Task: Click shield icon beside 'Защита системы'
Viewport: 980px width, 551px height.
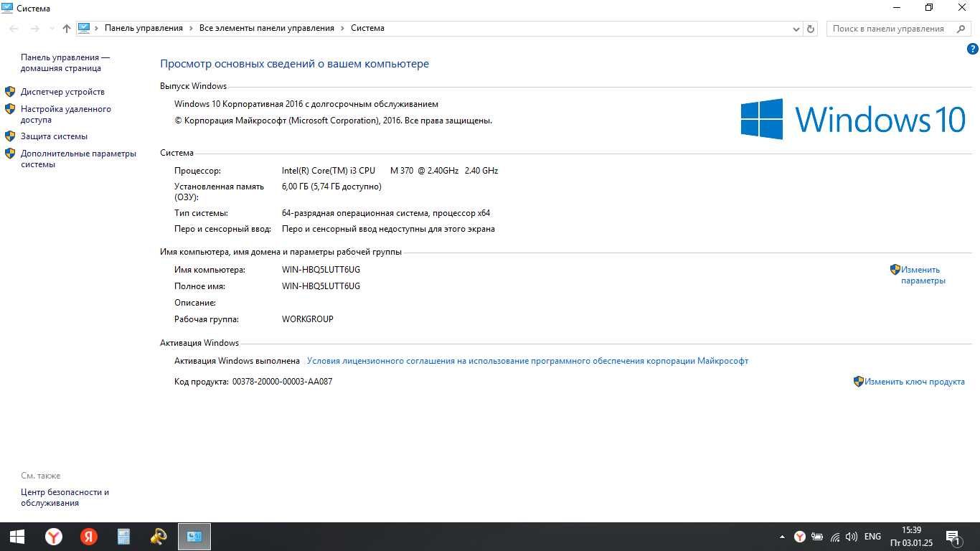Action: click(x=10, y=135)
